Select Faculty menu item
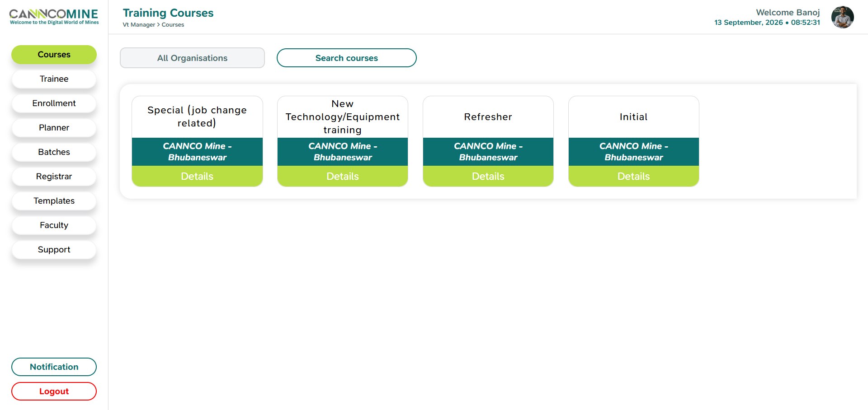The width and height of the screenshot is (868, 410). pos(54,225)
